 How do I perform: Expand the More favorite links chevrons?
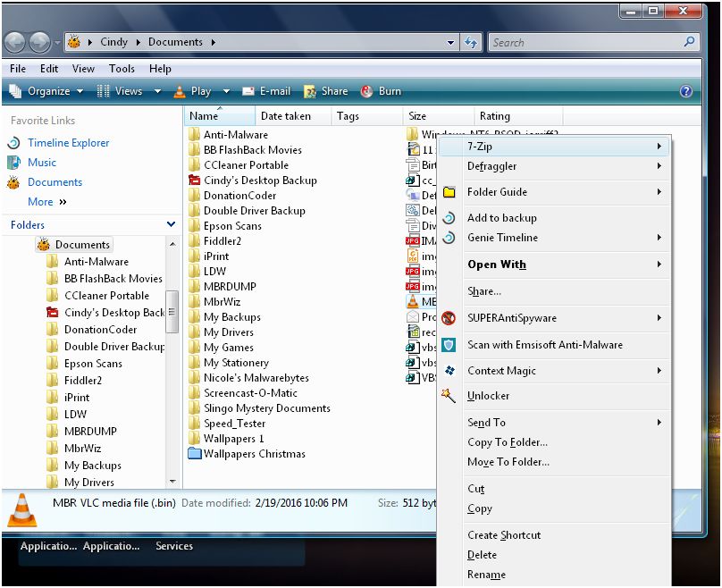63,202
